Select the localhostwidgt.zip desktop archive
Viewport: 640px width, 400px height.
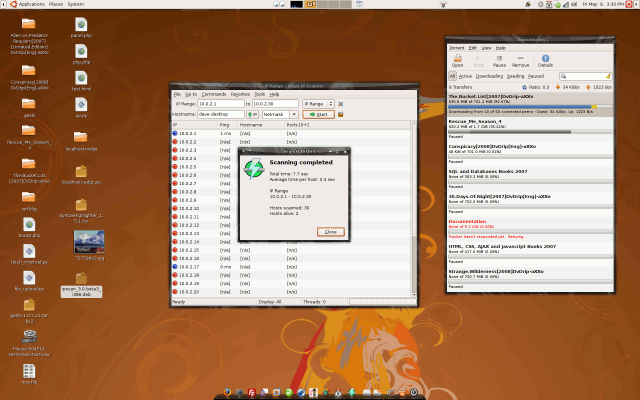click(x=81, y=175)
